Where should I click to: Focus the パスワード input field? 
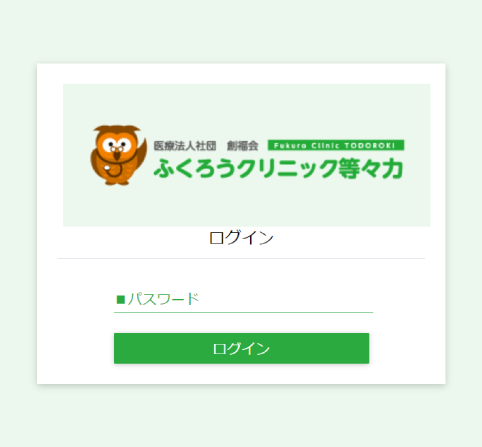click(243, 299)
